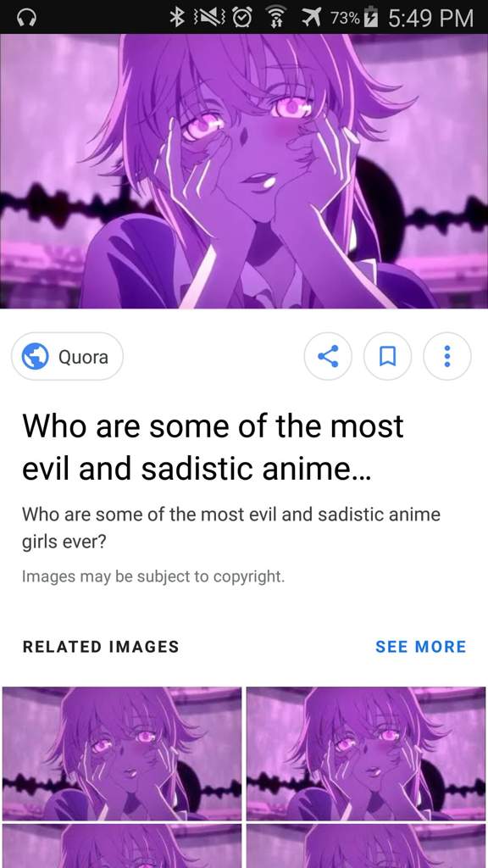Tap the alarm clock status icon
This screenshot has width=488, height=868.
click(x=241, y=19)
